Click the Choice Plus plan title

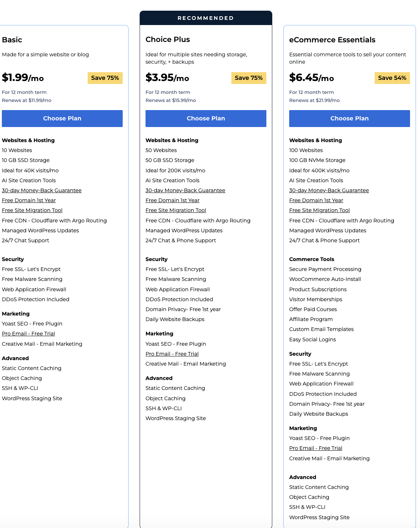pos(168,39)
